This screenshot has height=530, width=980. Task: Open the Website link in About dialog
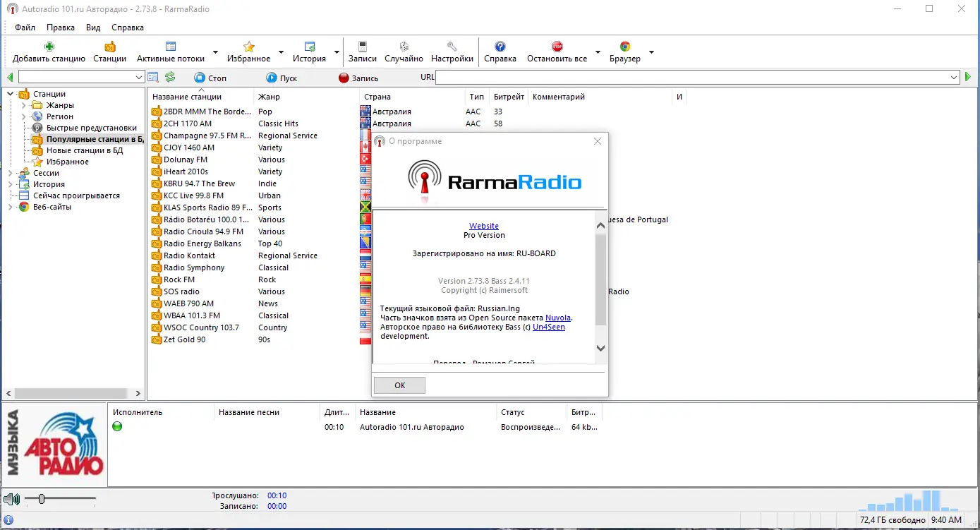(484, 226)
